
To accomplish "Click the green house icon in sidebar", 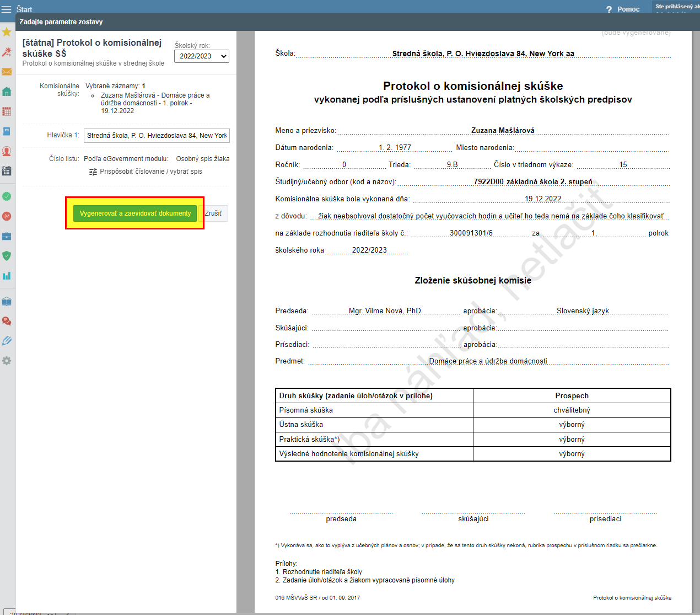I will [x=7, y=92].
